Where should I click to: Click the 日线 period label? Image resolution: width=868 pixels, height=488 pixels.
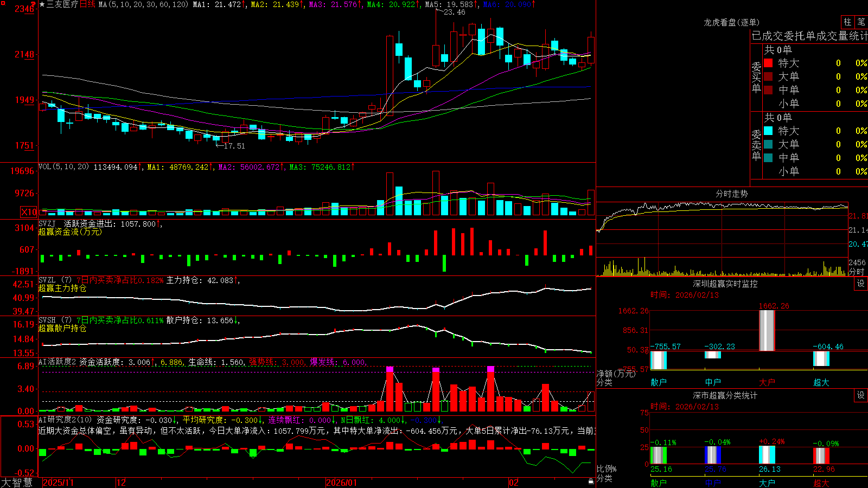tap(87, 4)
